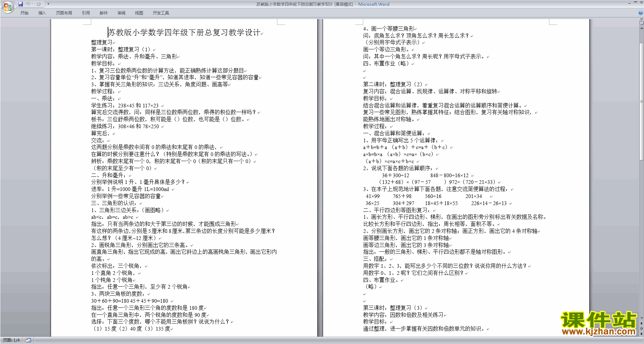This screenshot has width=644, height=344.
Task: Click the line 学生练习：238×45 和 117×23
Action: coord(125,105)
